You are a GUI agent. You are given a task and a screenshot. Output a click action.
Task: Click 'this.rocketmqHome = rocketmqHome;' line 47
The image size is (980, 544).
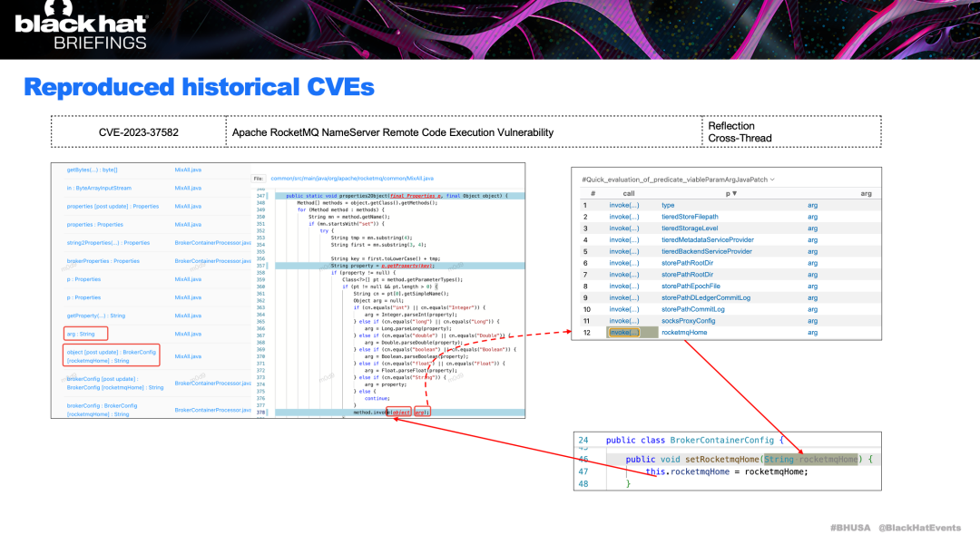pyautogui.click(x=727, y=471)
